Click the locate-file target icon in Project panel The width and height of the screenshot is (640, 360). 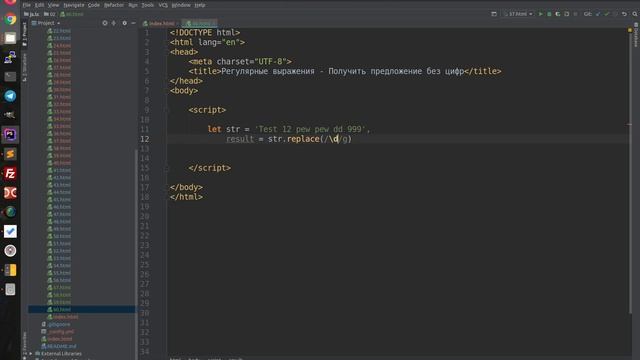point(105,23)
